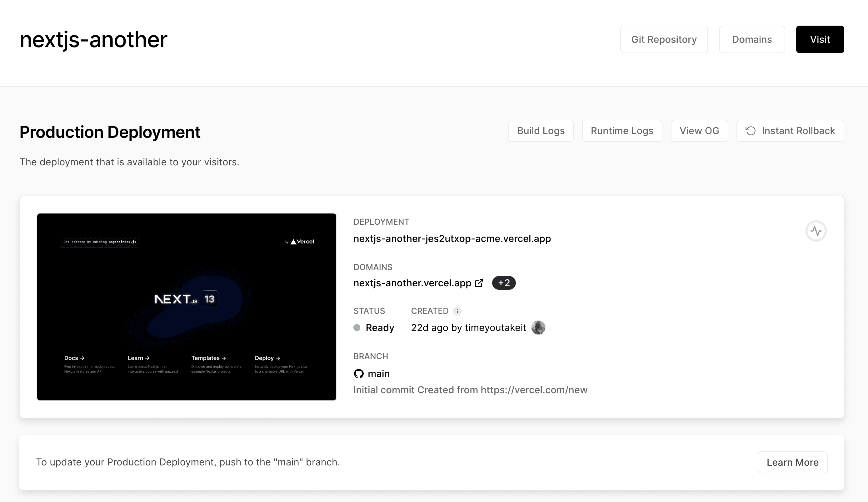
Task: Click the Initial commit message link
Action: 470,390
